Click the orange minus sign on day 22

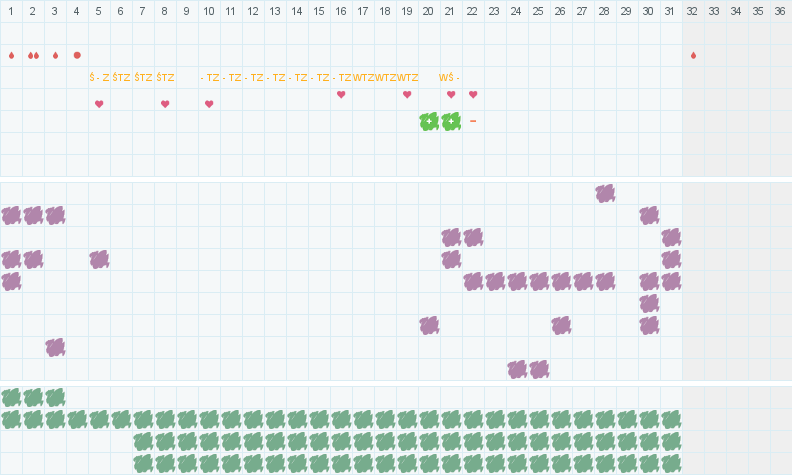coord(473,121)
